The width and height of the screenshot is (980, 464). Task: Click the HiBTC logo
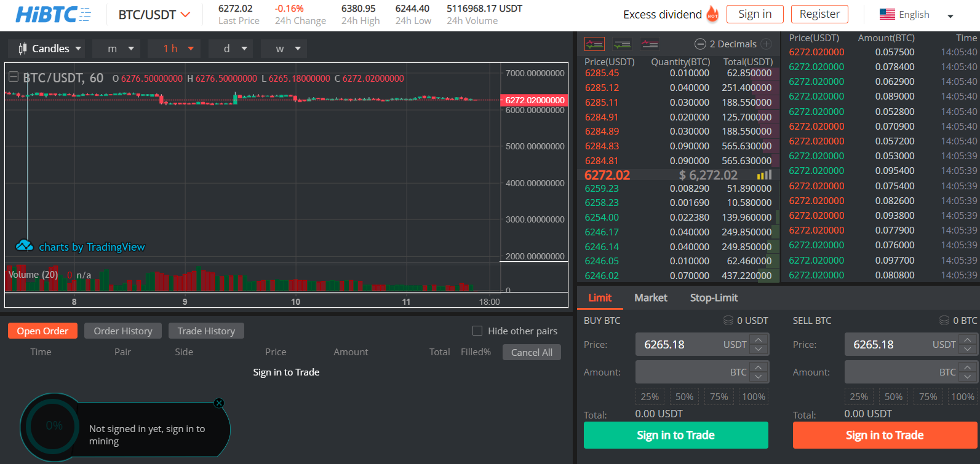tap(53, 15)
